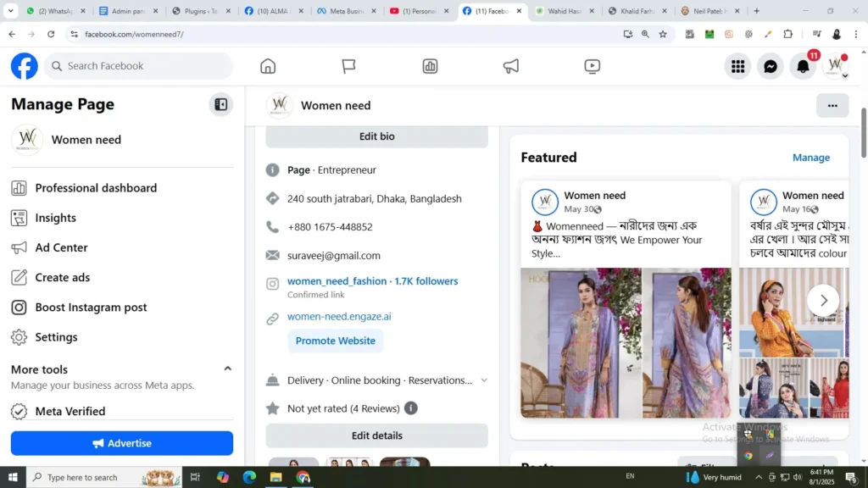The image size is (868, 488).
Task: Open the Menu grid of Meta apps
Action: point(737,65)
